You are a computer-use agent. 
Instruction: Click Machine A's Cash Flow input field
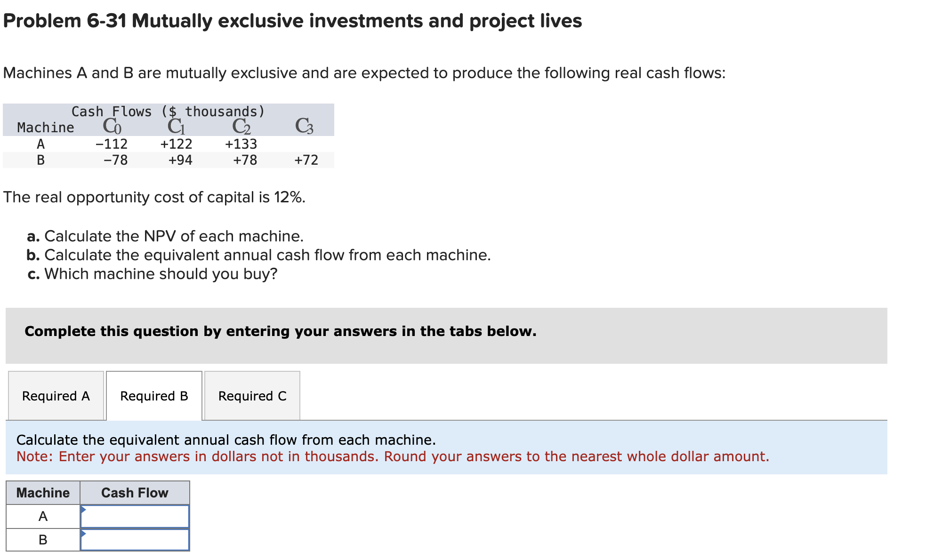[x=137, y=516]
